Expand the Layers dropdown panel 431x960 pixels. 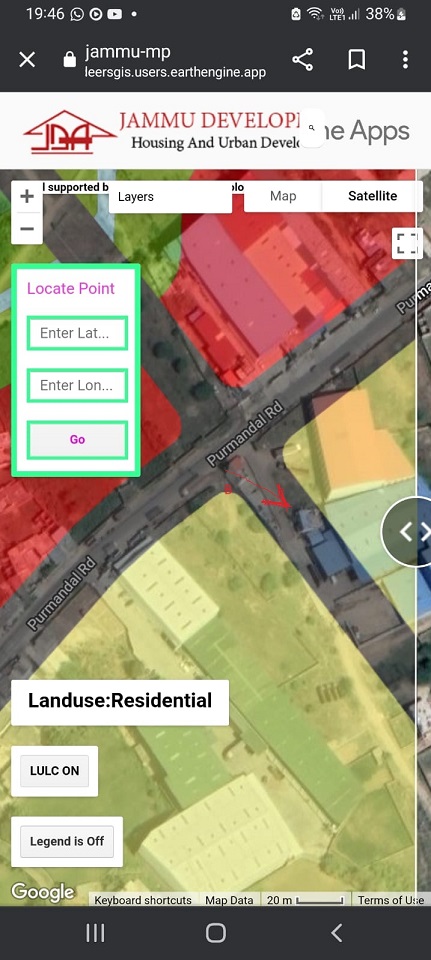(170, 197)
